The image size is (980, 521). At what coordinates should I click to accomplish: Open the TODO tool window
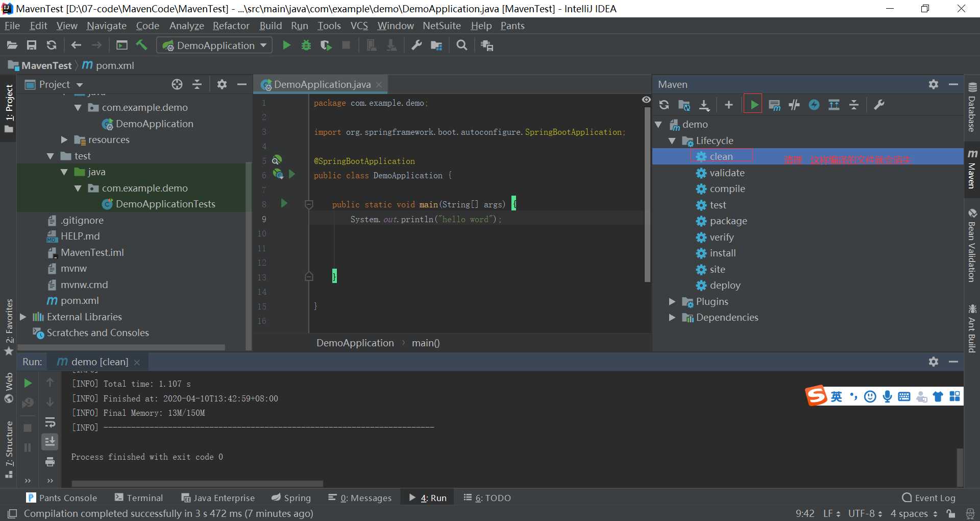(x=487, y=498)
